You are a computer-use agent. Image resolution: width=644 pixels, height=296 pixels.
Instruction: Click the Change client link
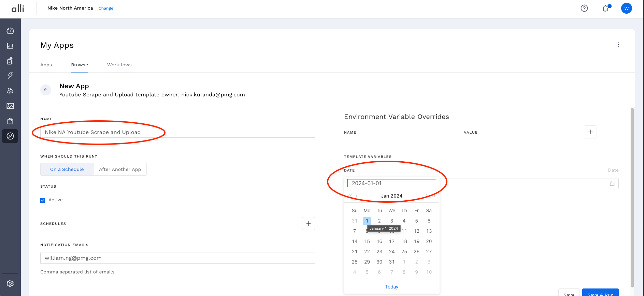[x=106, y=8]
